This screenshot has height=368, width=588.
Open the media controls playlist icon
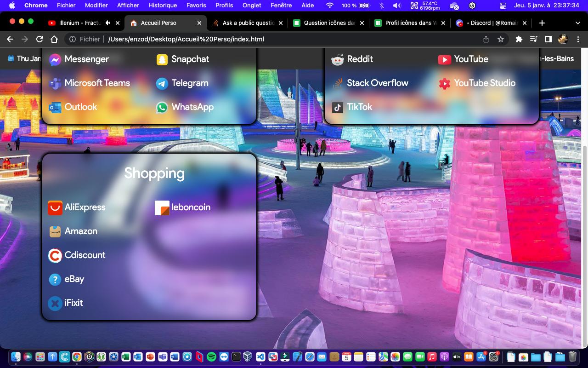[x=533, y=39]
